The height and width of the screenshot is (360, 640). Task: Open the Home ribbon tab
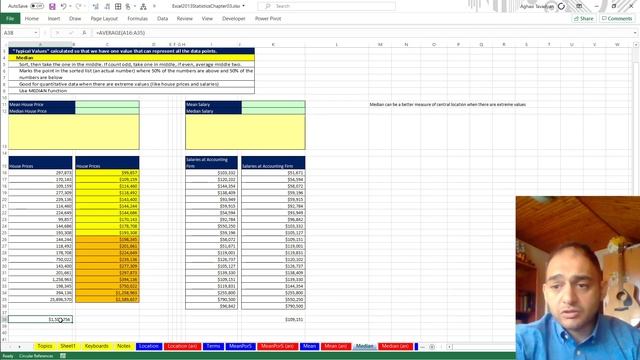click(x=31, y=19)
